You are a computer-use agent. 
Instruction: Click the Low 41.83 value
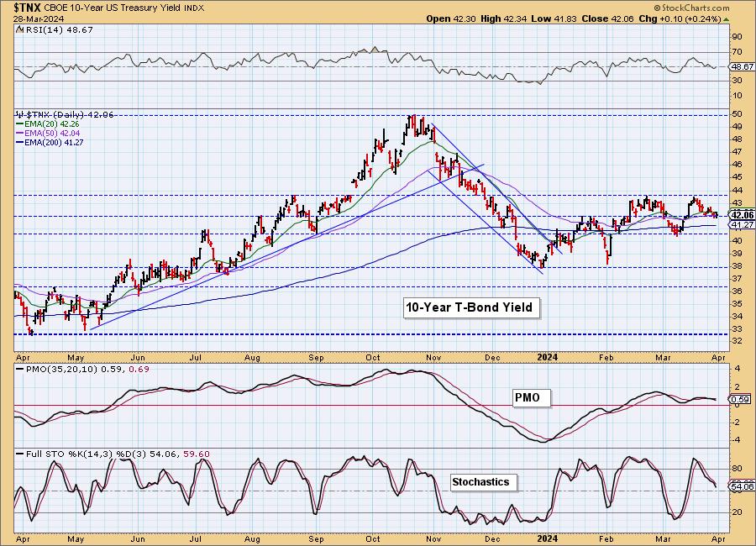(x=554, y=18)
